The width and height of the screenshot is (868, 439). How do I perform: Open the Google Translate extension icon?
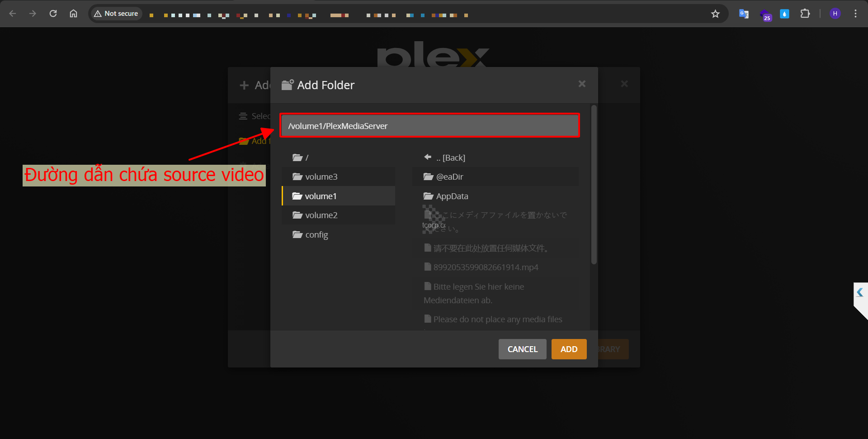(744, 14)
